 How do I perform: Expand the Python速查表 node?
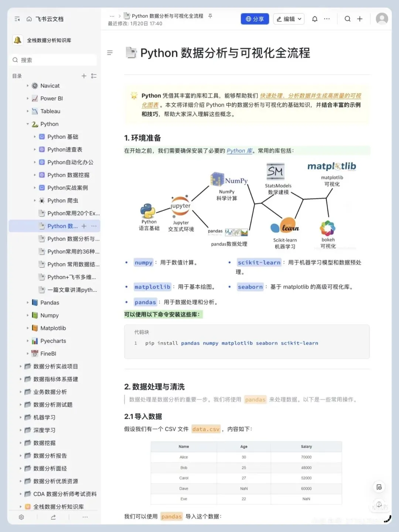coord(35,150)
